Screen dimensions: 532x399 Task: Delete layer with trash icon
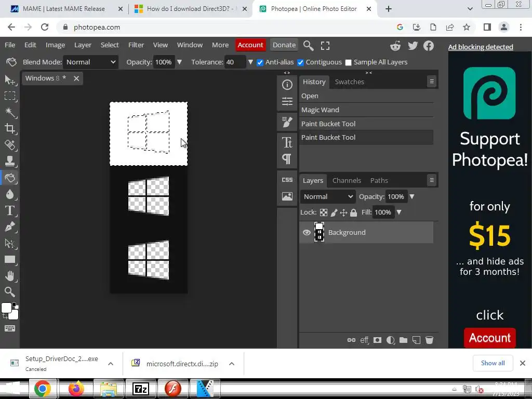click(429, 340)
